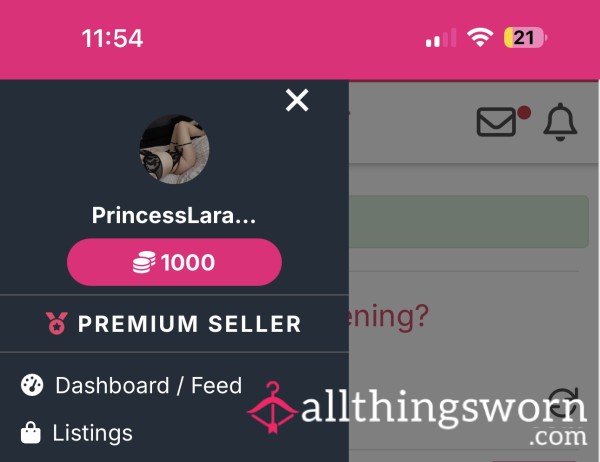Tap the refresh icon on the right

(x=562, y=403)
